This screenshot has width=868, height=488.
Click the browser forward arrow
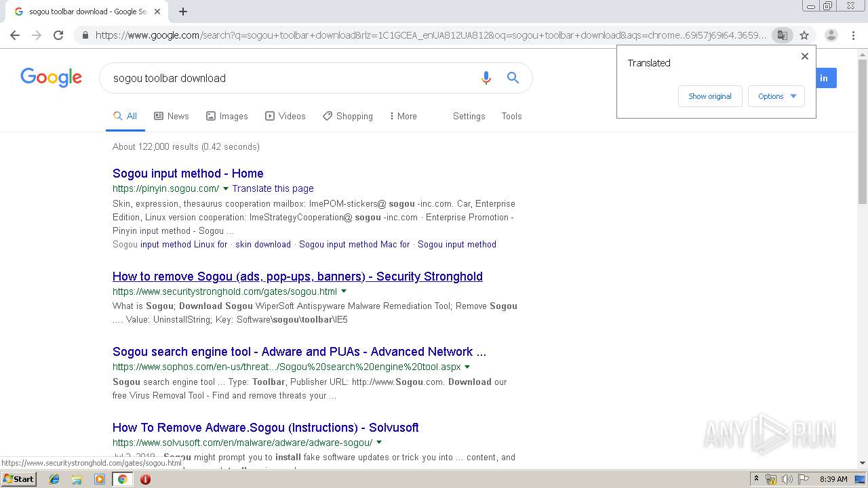click(37, 35)
